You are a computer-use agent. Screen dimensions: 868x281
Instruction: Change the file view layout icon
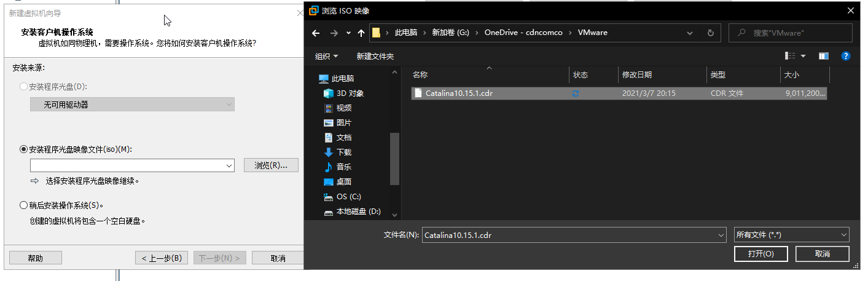[x=791, y=56]
